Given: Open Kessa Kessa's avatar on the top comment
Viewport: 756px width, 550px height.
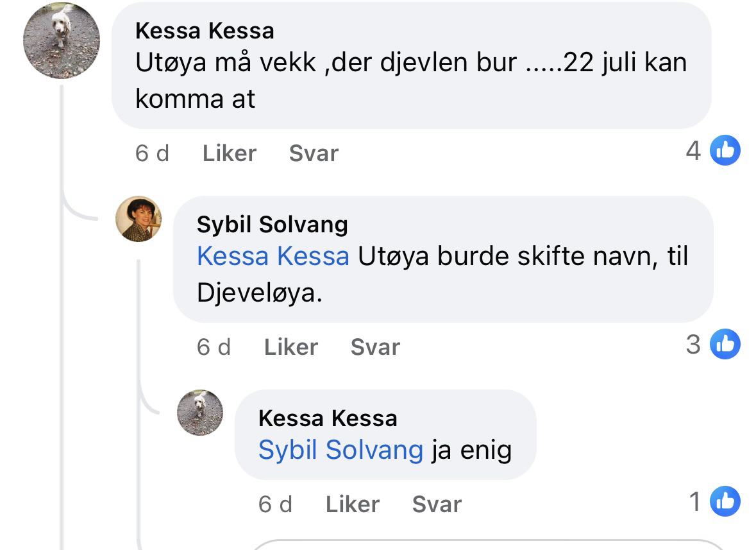Looking at the screenshot, I should 62,40.
